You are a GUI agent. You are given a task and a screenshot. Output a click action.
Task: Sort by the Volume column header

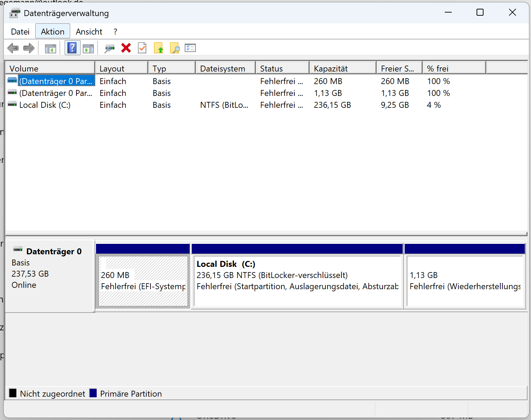pyautogui.click(x=50, y=68)
